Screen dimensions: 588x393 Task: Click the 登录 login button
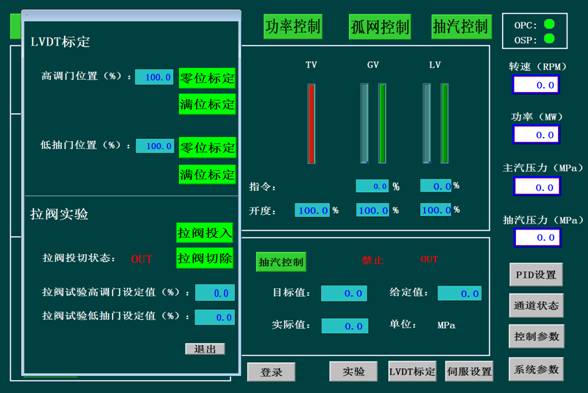pos(271,372)
